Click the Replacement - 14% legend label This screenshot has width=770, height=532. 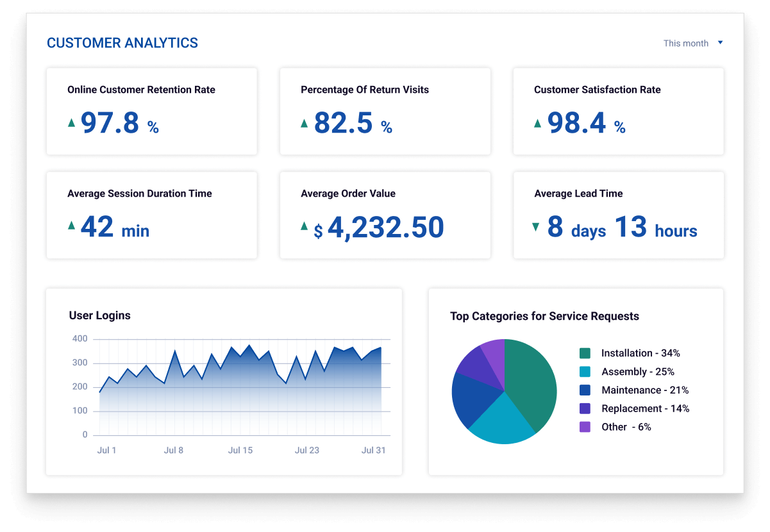coord(645,408)
